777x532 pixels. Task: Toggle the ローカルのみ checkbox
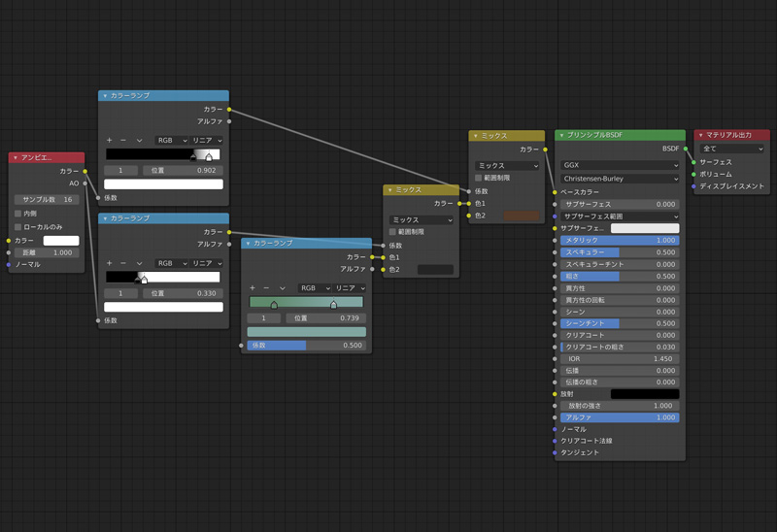coord(17,227)
